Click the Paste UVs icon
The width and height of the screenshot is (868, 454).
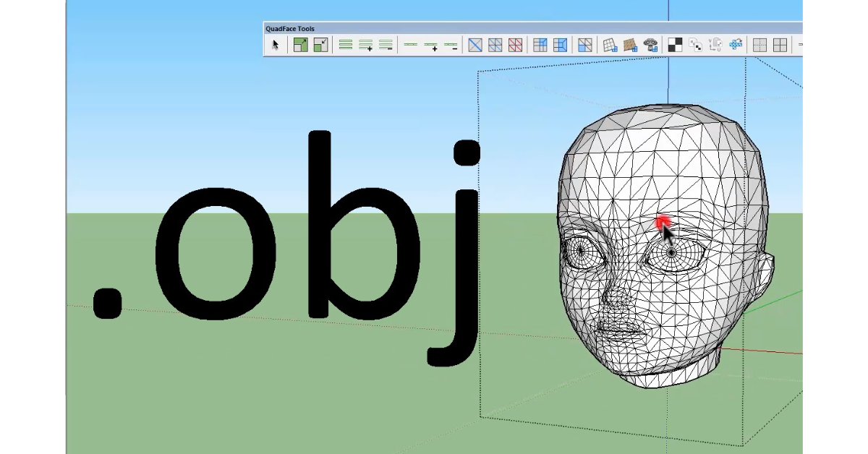click(x=715, y=45)
